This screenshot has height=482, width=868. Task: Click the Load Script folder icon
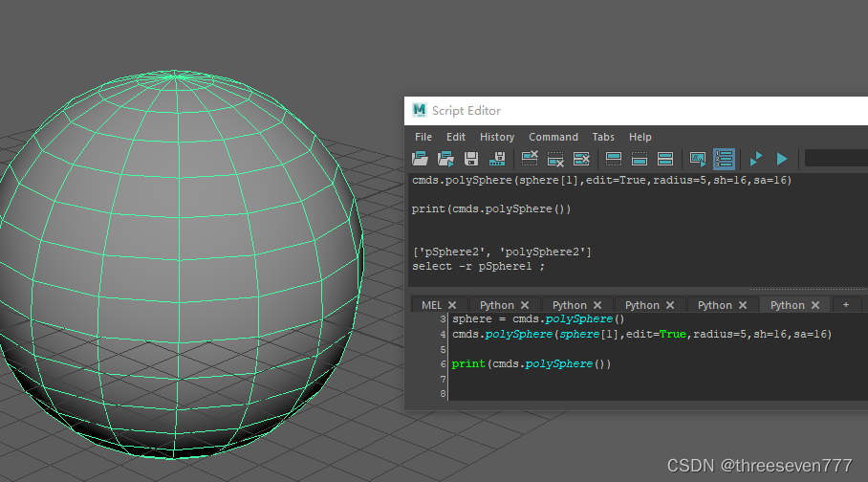pos(421,159)
